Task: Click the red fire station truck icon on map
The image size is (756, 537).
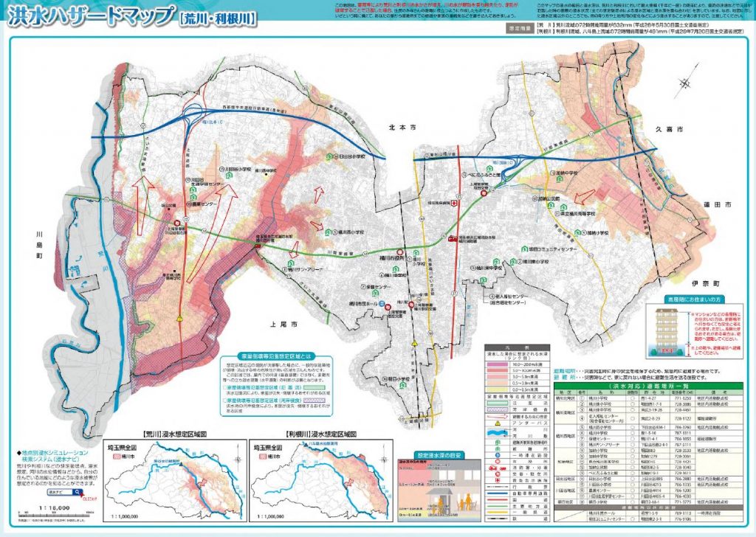Action: pyautogui.click(x=452, y=238)
